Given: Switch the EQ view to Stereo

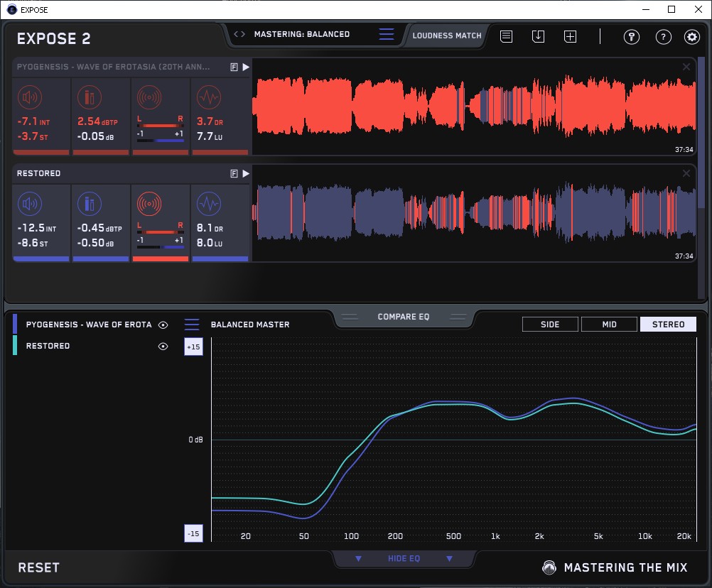Looking at the screenshot, I should 669,325.
